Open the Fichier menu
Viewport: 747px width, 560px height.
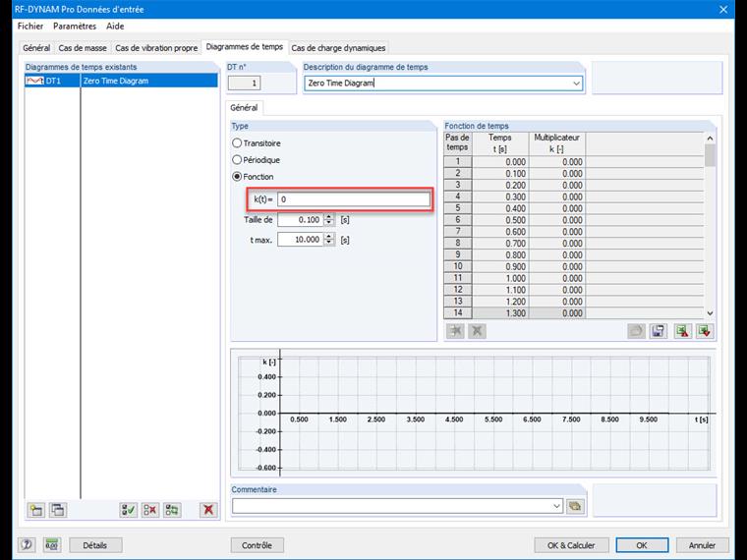[30, 27]
